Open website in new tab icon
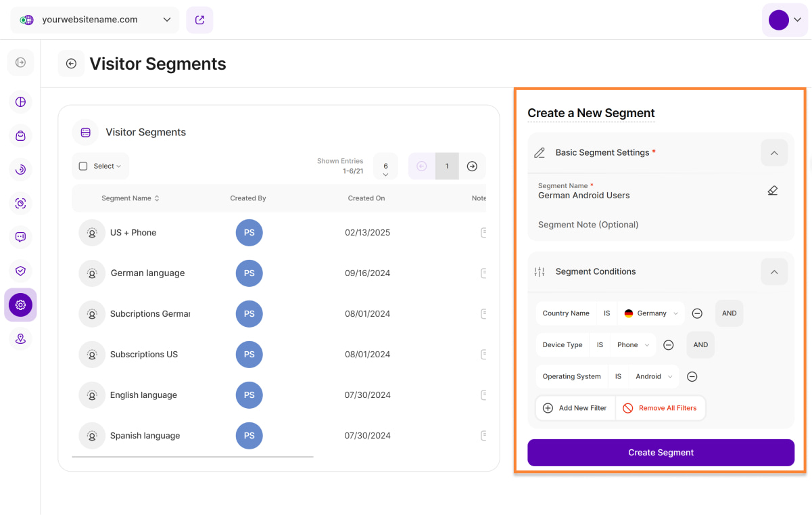 tap(199, 20)
